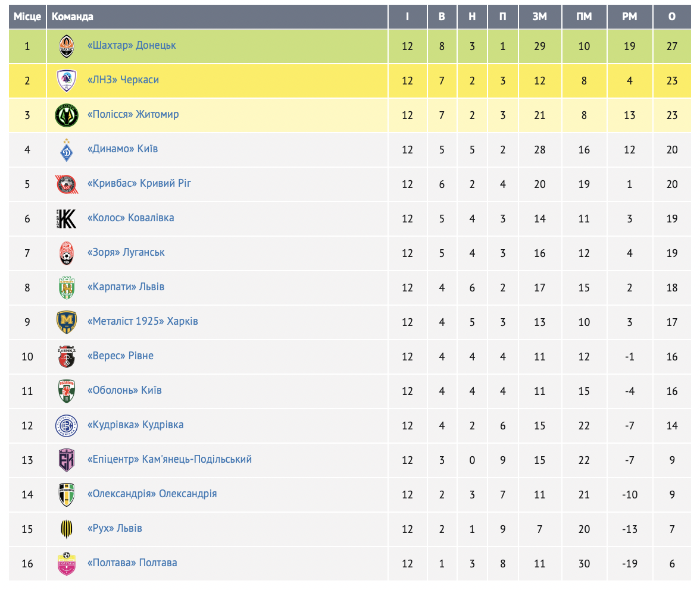Image resolution: width=700 pixels, height=590 pixels.
Task: Click the Команда column header
Action: (73, 17)
